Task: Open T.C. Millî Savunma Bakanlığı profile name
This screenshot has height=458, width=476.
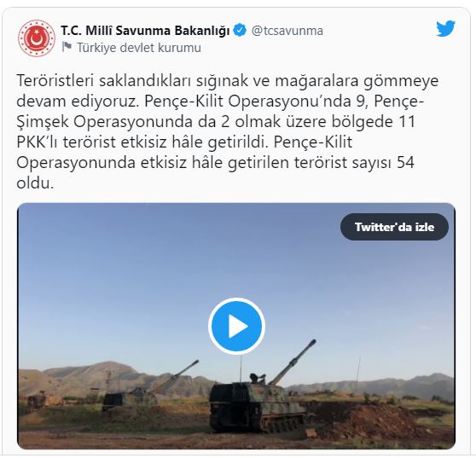Action: pyautogui.click(x=145, y=31)
